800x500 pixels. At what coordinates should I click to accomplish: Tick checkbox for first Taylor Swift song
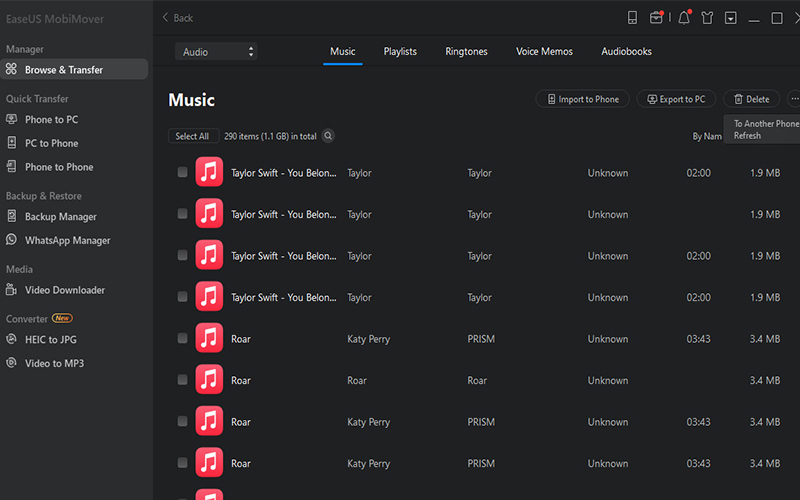[182, 173]
